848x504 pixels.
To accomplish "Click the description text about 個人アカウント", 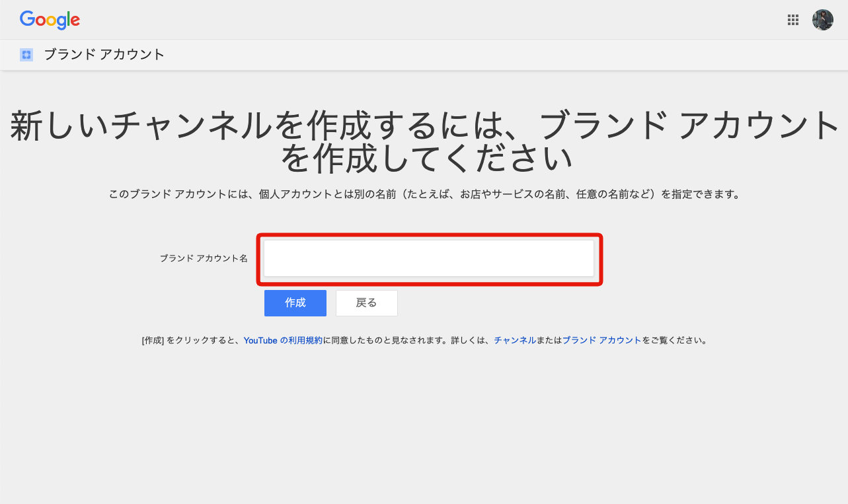I will 424,195.
